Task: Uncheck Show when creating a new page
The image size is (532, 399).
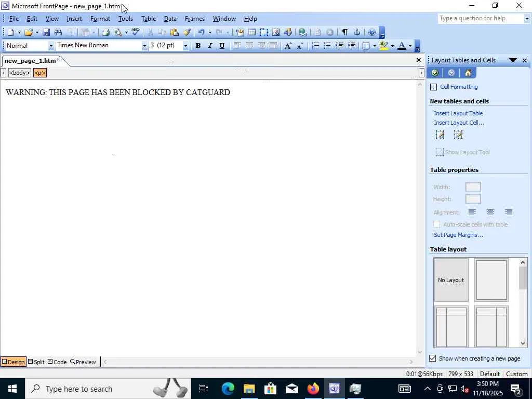Action: pyautogui.click(x=433, y=358)
